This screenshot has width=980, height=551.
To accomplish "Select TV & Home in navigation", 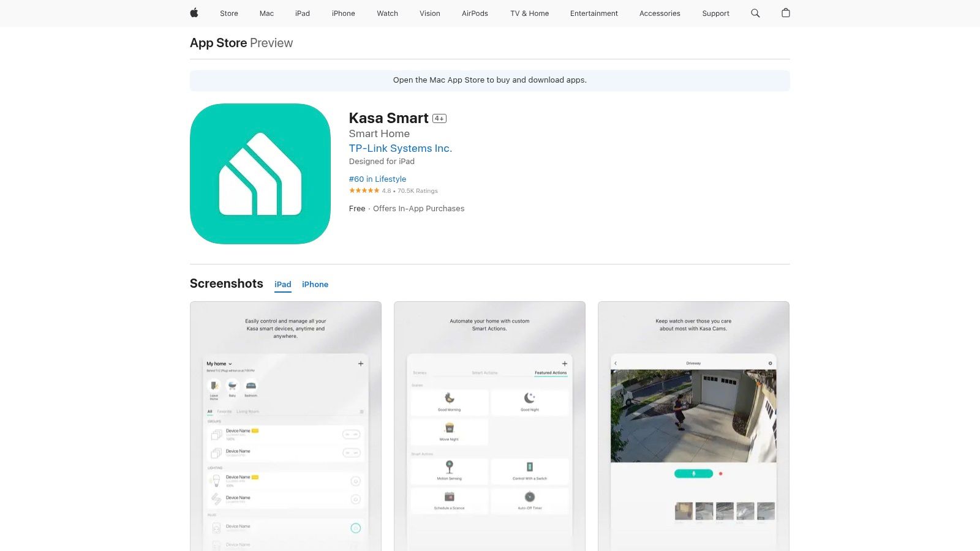I will (x=529, y=13).
